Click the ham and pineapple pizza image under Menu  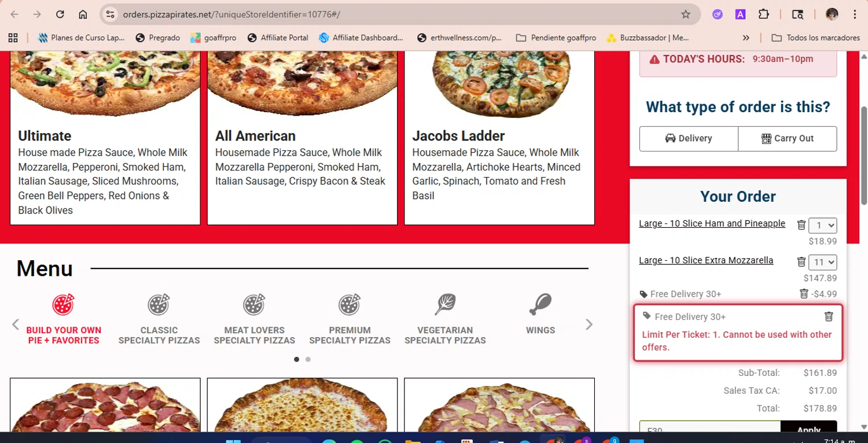pyautogui.click(x=499, y=407)
